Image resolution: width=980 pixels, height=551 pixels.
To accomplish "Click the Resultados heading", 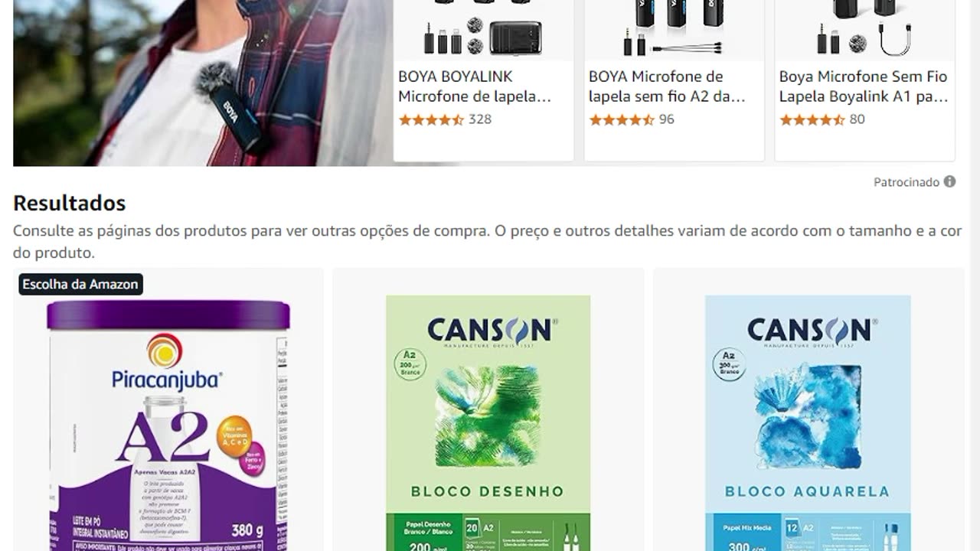I will point(69,203).
